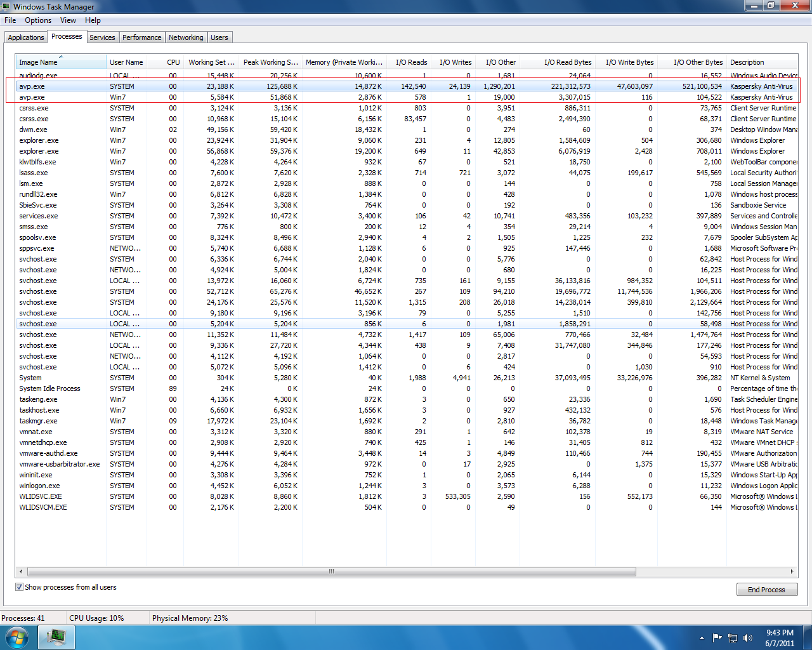Image resolution: width=812 pixels, height=650 pixels.
Task: Switch to the Users tab
Action: tap(219, 37)
